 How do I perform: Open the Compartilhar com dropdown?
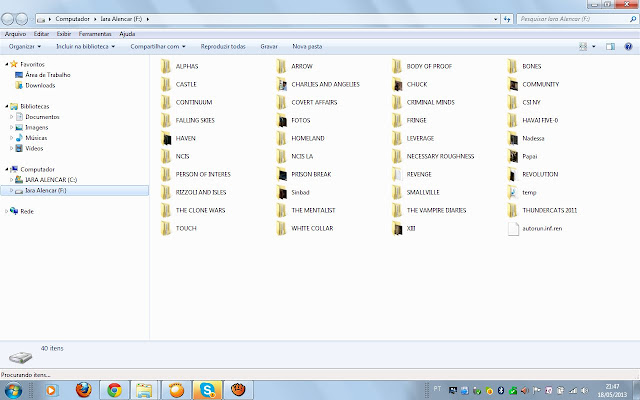(x=158, y=47)
